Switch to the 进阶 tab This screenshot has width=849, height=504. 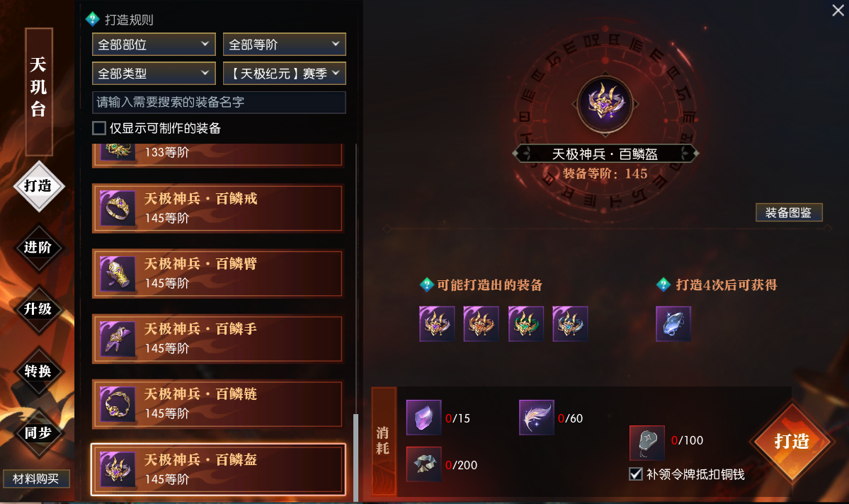(x=38, y=248)
